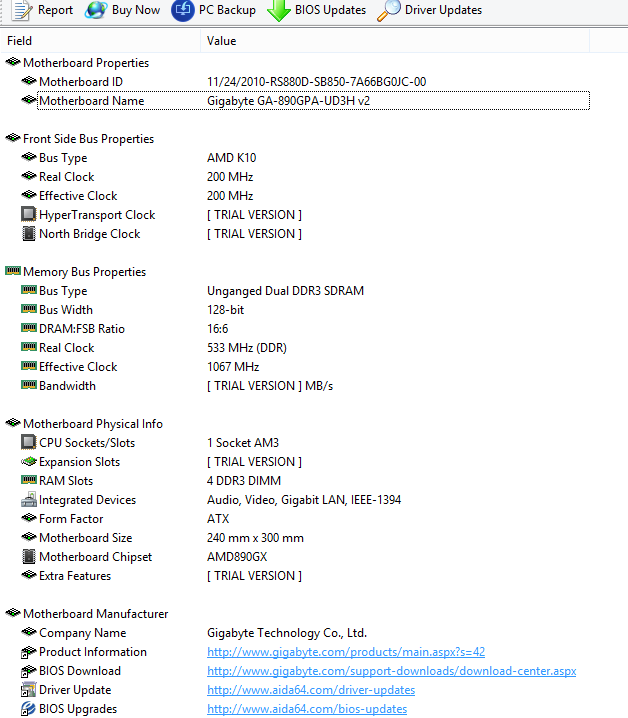Select the 240 mm x 300 mm value
Image resolution: width=628 pixels, height=718 pixels.
tap(255, 538)
